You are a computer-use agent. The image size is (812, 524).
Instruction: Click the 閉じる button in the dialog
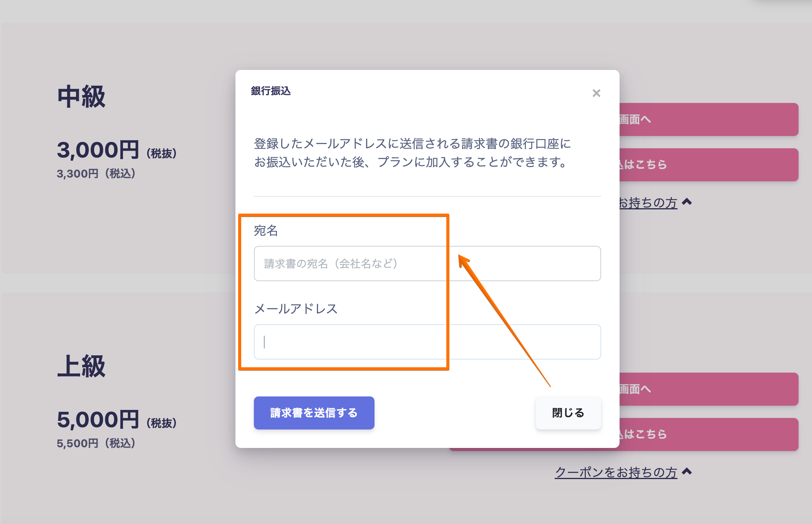tap(568, 413)
